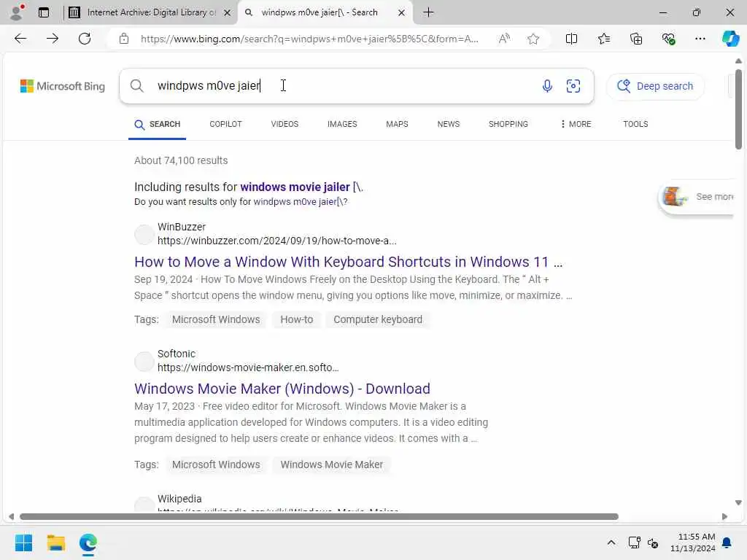Open the IMAGES tab
The height and width of the screenshot is (560, 747).
(x=342, y=124)
